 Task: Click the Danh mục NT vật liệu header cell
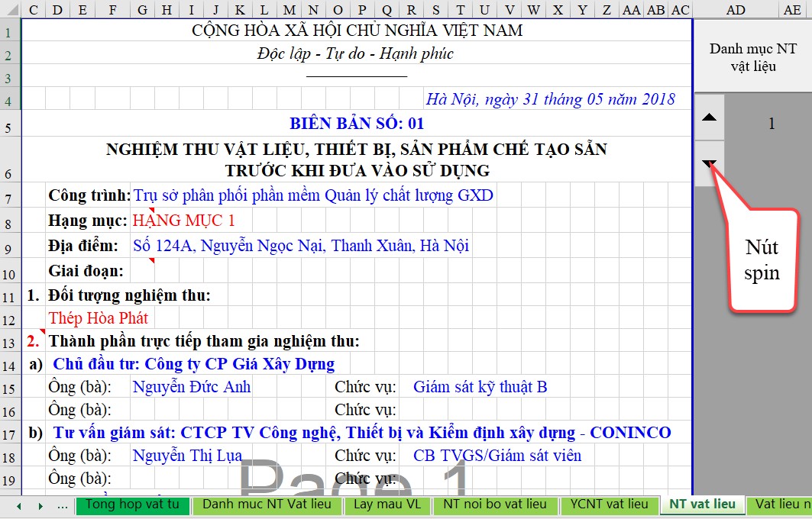[752, 58]
